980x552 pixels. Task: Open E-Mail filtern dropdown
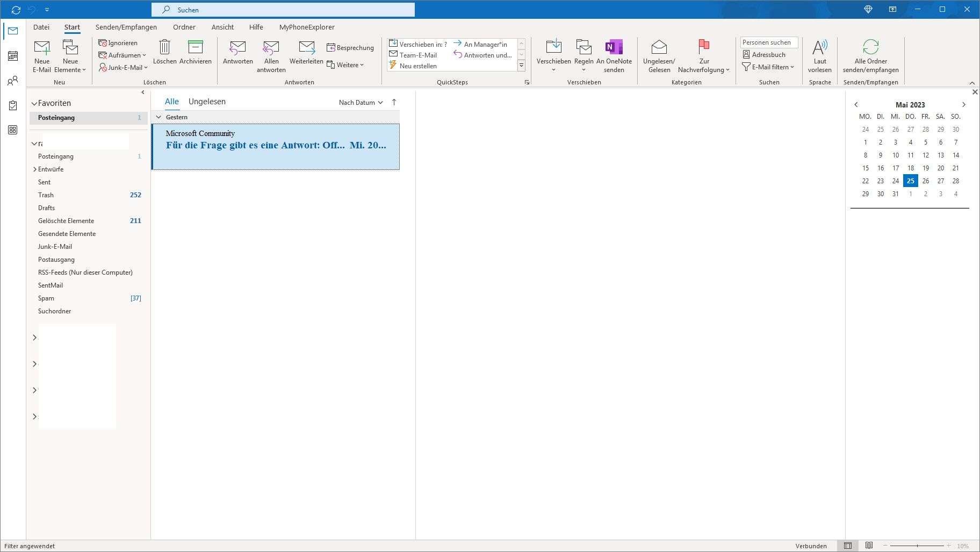pos(768,67)
